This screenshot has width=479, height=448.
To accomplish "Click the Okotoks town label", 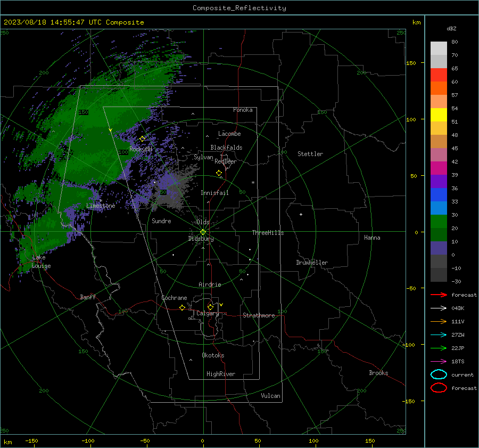I will [213, 355].
